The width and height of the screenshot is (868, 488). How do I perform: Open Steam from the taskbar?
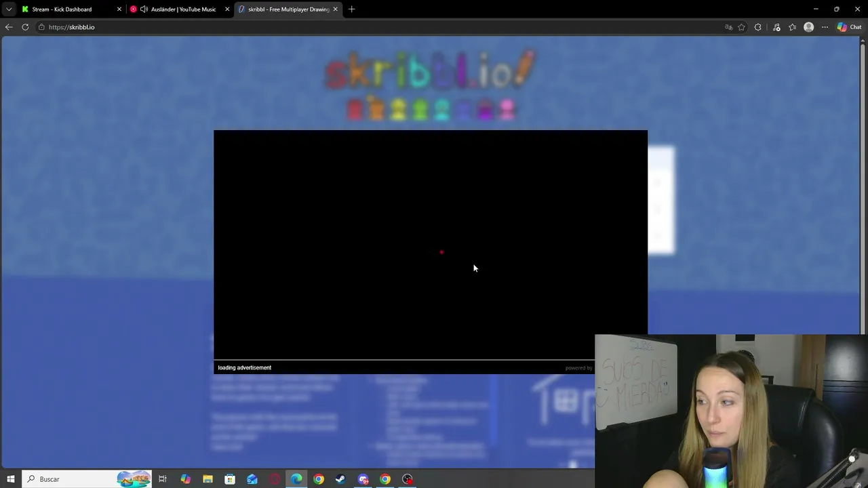click(x=340, y=479)
